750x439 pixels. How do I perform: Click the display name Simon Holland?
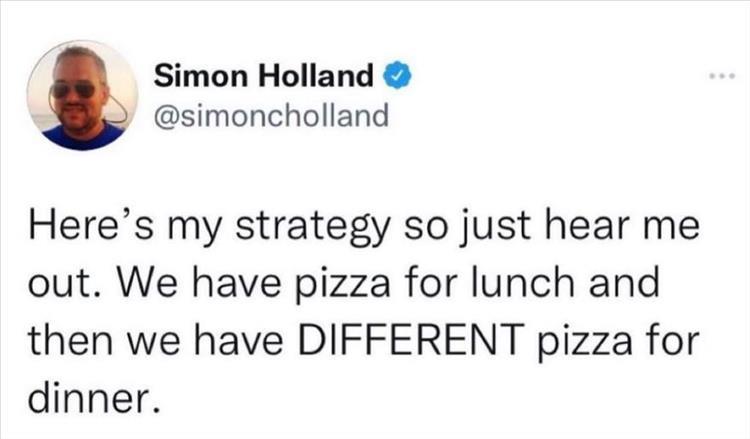[264, 75]
